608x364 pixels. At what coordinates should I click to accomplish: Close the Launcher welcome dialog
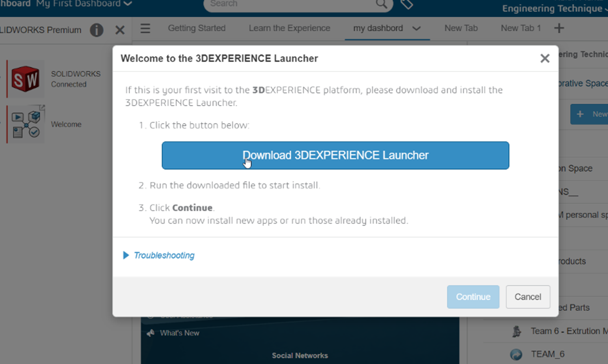point(545,59)
